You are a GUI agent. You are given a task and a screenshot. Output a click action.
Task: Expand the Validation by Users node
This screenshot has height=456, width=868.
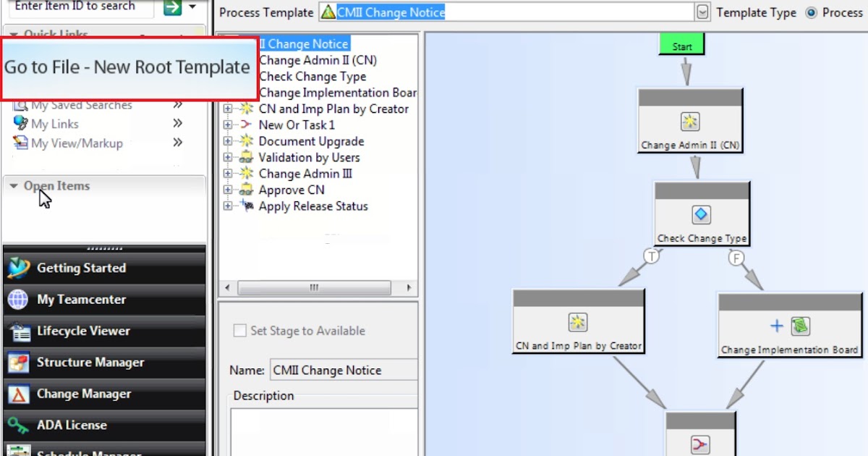coord(228,157)
